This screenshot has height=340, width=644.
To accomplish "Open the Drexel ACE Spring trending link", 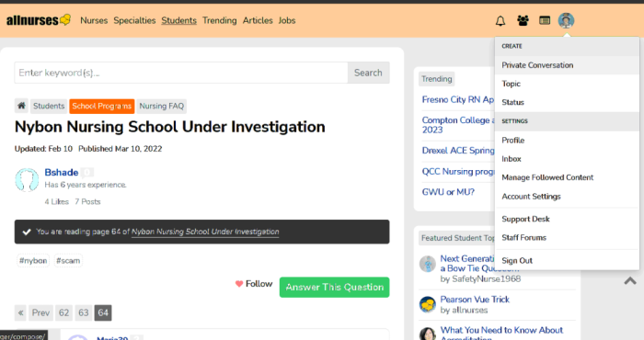I will pyautogui.click(x=458, y=151).
